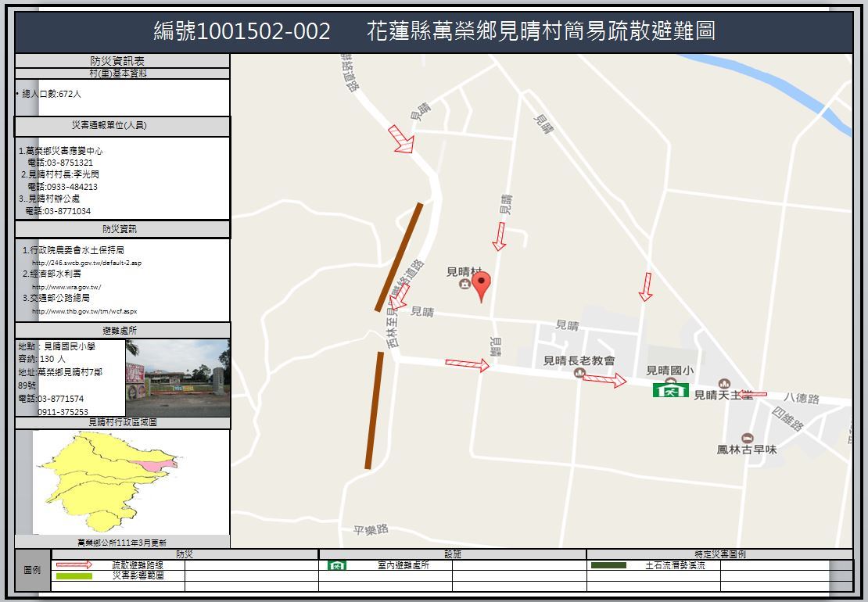Click the shelter icon in the legend row
Image resolution: width=868 pixels, height=602 pixels.
click(337, 565)
